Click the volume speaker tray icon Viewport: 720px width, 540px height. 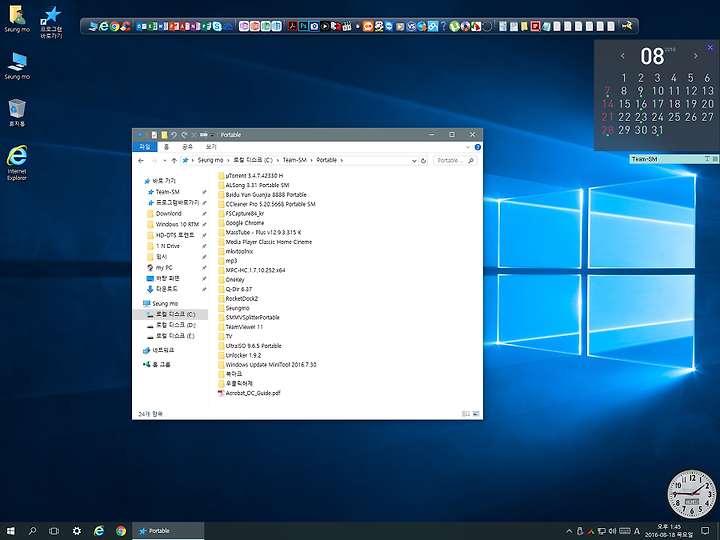612,531
